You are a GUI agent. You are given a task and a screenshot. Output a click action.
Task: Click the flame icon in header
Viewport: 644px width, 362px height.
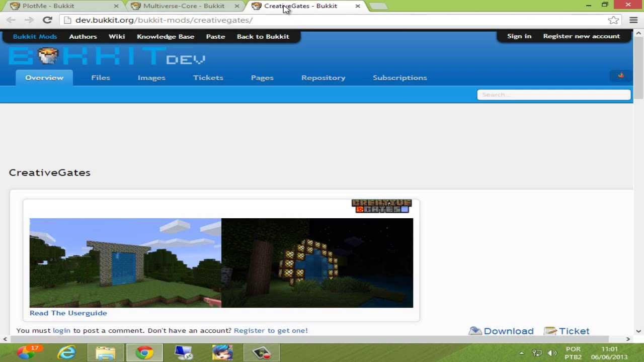click(621, 76)
